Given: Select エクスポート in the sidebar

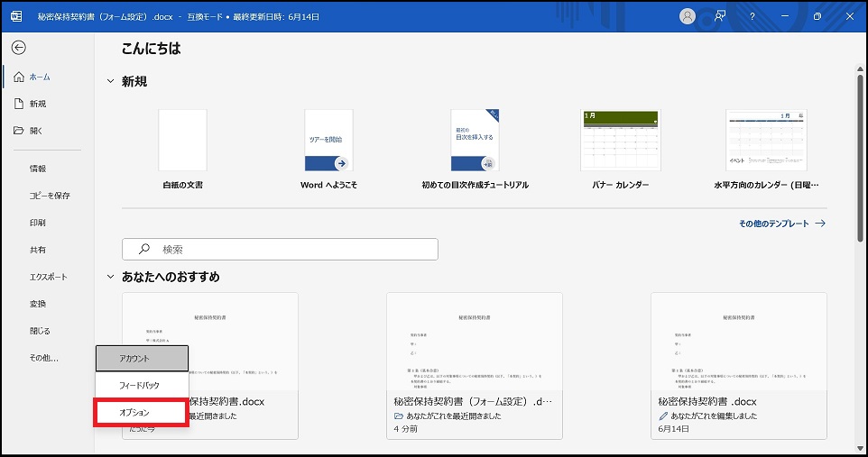Looking at the screenshot, I should (48, 277).
